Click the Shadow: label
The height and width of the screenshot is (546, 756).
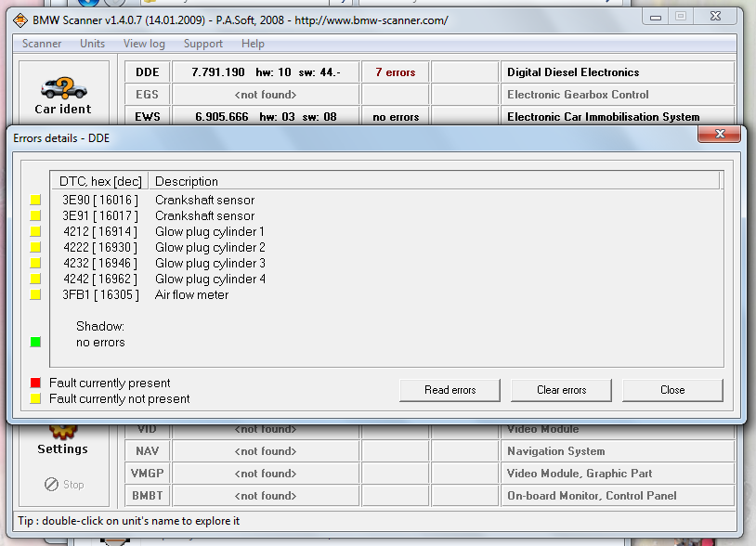click(x=100, y=326)
